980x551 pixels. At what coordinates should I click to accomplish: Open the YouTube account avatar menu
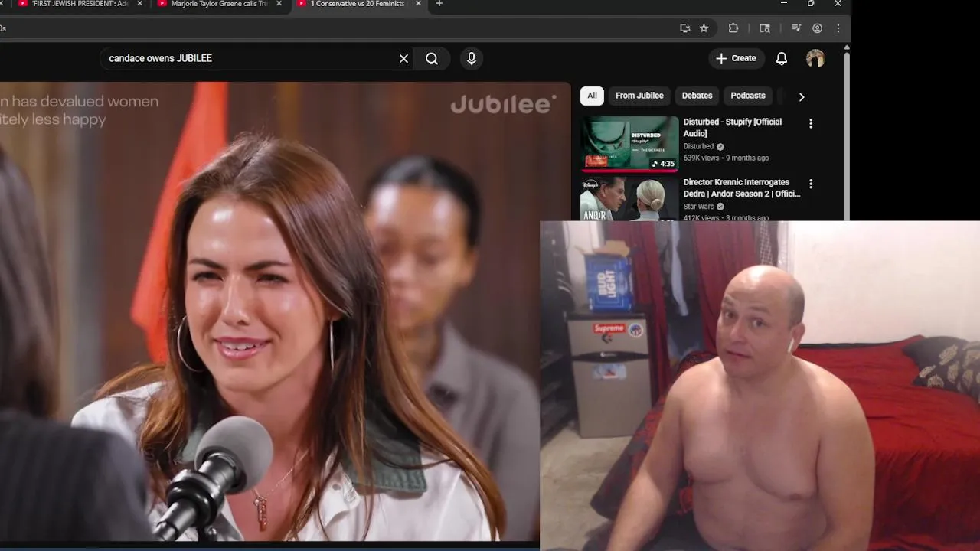(x=815, y=59)
